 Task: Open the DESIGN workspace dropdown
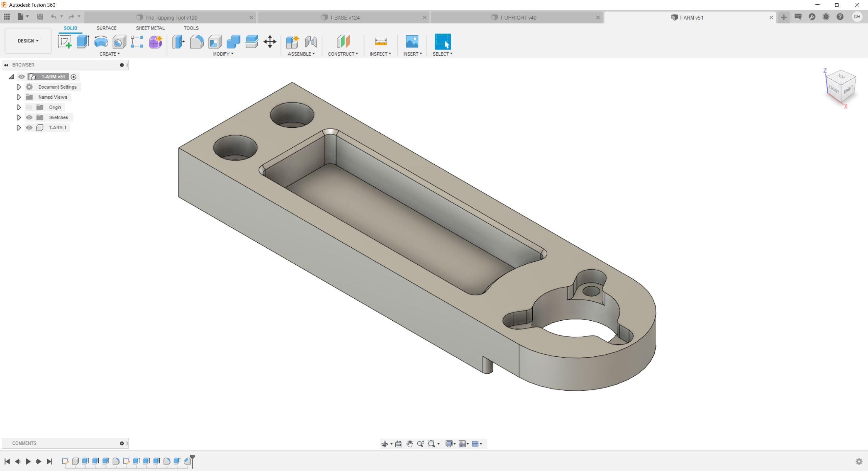pos(28,41)
